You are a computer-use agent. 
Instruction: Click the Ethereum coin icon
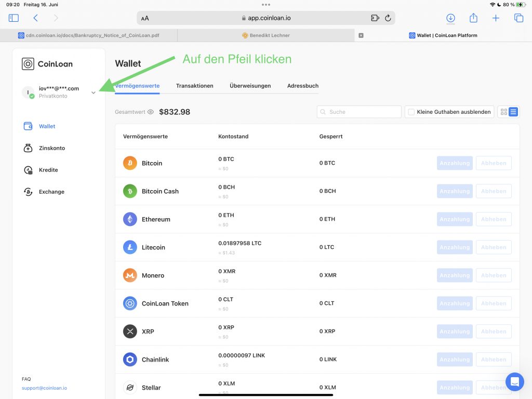pos(130,219)
